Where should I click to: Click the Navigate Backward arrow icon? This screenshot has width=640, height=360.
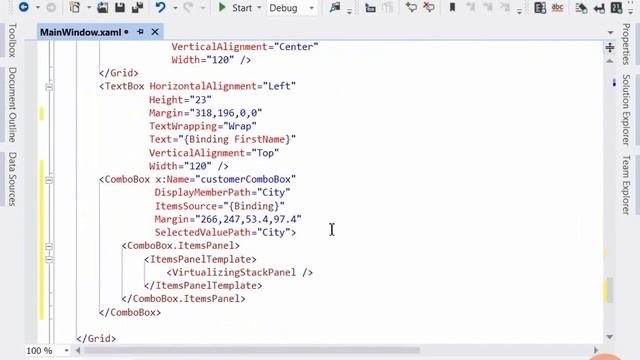pyautogui.click(x=24, y=7)
